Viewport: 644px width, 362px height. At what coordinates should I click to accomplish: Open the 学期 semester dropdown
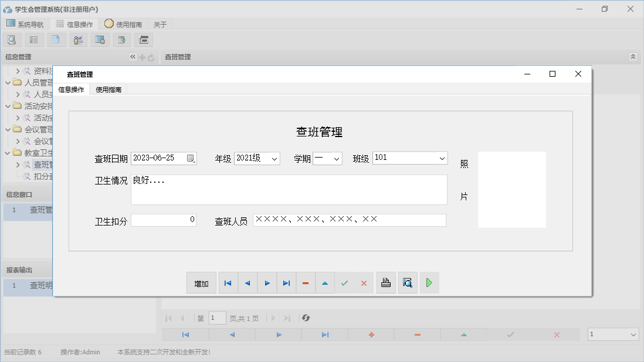click(335, 158)
